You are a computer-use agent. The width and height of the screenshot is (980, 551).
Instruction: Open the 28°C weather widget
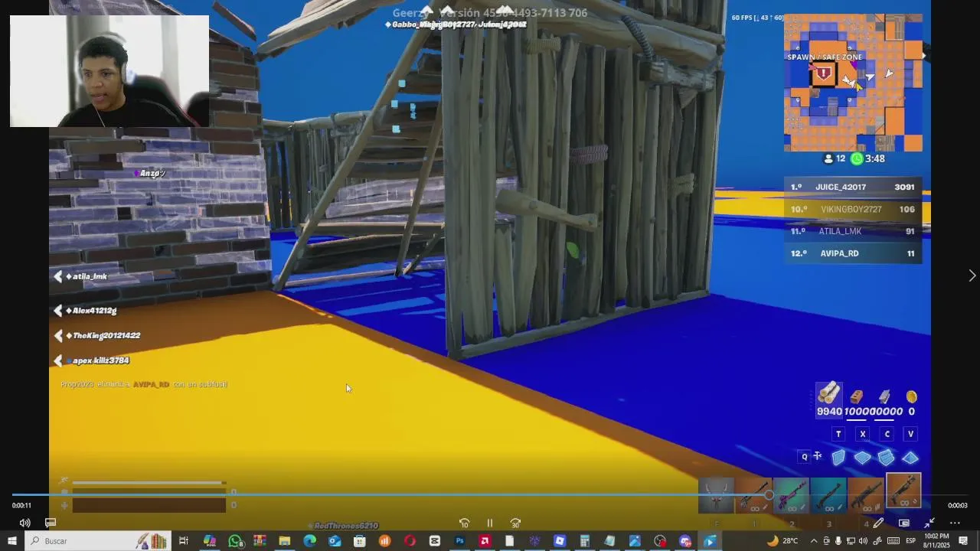(x=782, y=541)
